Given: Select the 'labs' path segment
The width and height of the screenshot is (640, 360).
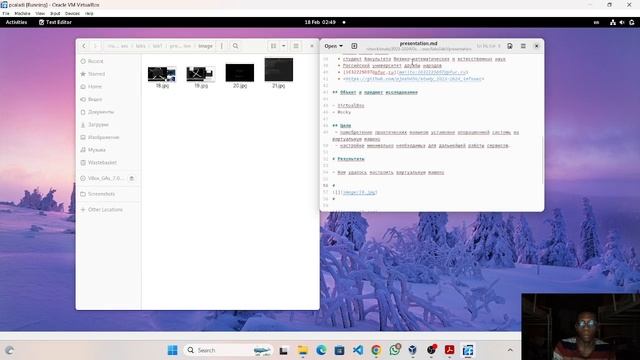Looking at the screenshot, I should click(141, 46).
